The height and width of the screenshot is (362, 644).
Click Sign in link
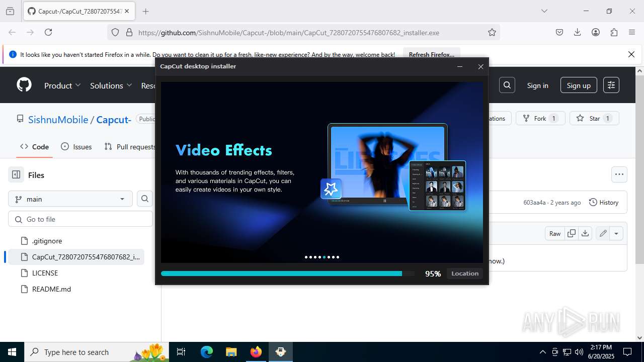[537, 85]
